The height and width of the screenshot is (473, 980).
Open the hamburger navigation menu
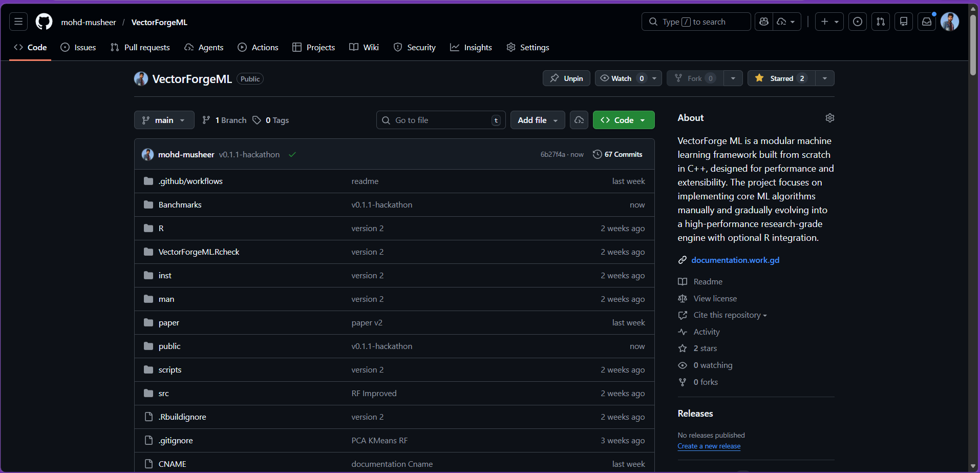18,22
